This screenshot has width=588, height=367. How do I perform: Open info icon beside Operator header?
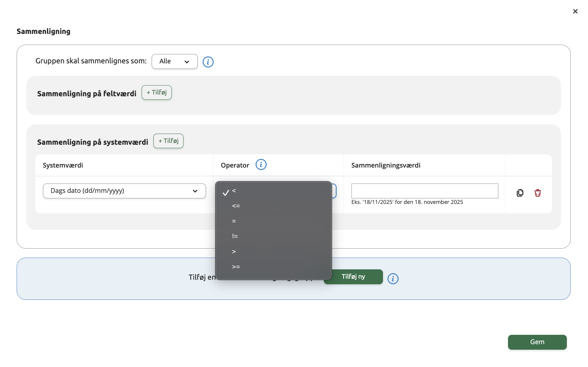pos(261,164)
